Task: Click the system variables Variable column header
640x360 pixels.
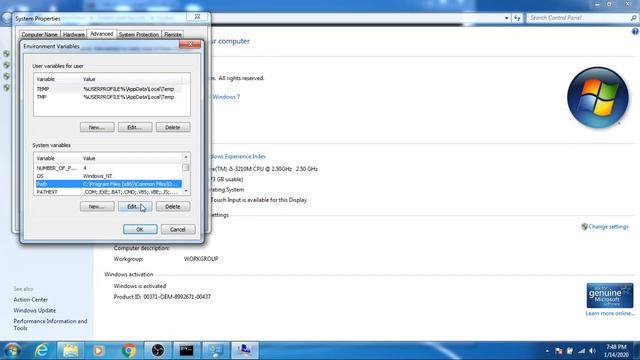Action: (x=58, y=158)
